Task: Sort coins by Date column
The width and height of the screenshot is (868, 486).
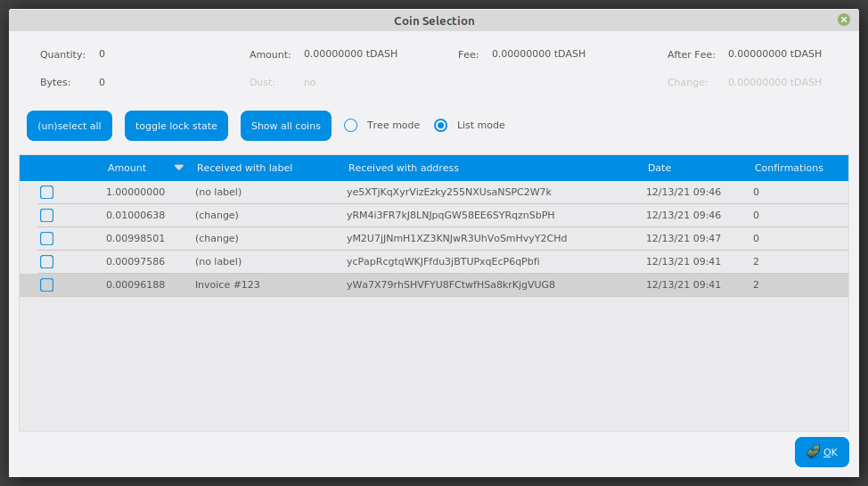Action: tap(659, 168)
